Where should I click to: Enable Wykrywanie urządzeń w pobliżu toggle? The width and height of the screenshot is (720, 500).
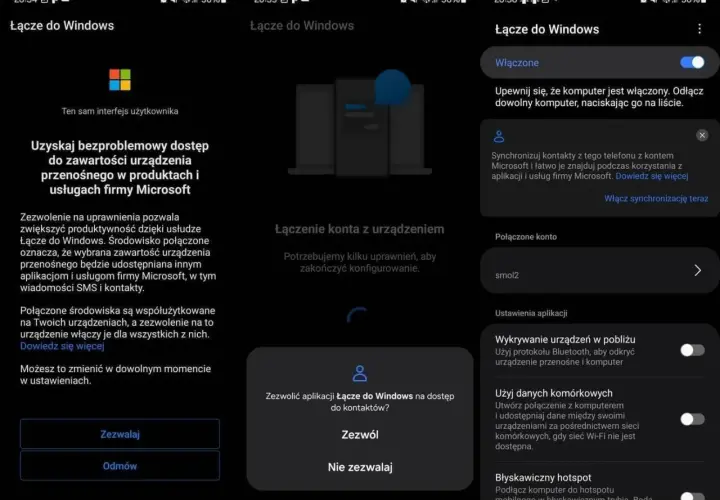(692, 350)
